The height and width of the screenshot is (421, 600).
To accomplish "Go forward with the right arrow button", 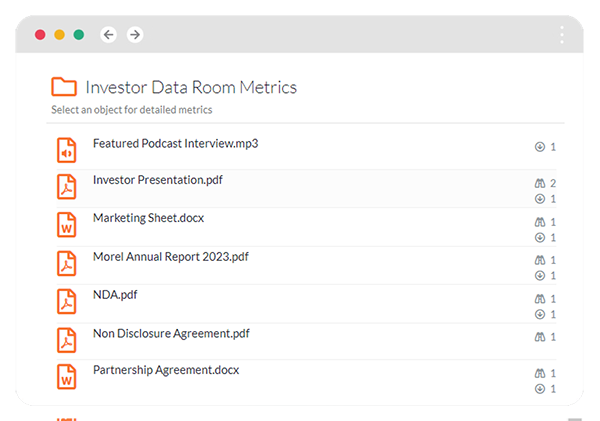I will pos(134,35).
